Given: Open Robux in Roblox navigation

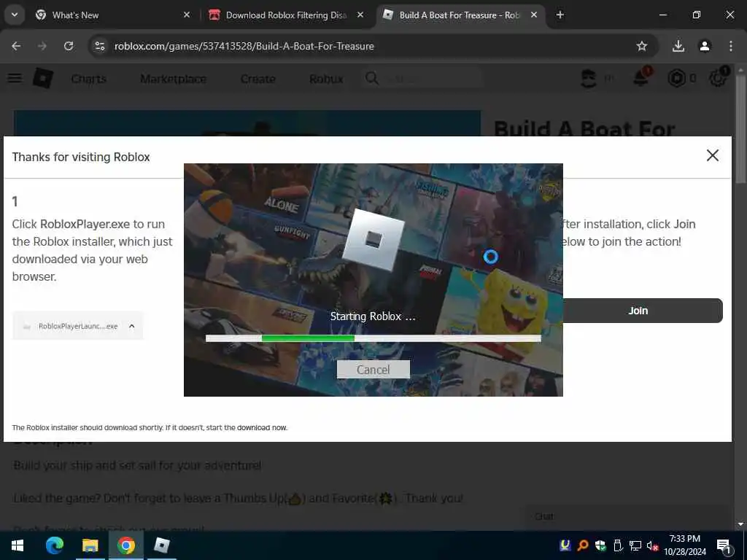Looking at the screenshot, I should click(x=326, y=79).
